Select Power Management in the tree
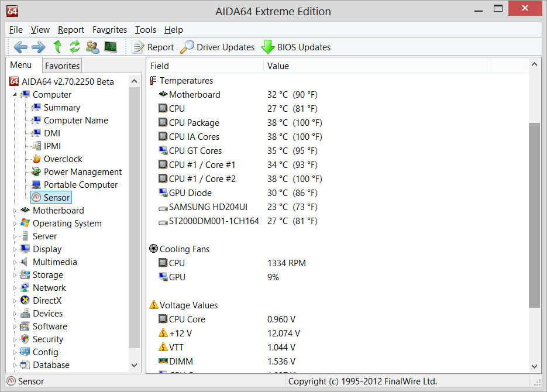Viewport: 547px width, 392px height. [x=82, y=172]
